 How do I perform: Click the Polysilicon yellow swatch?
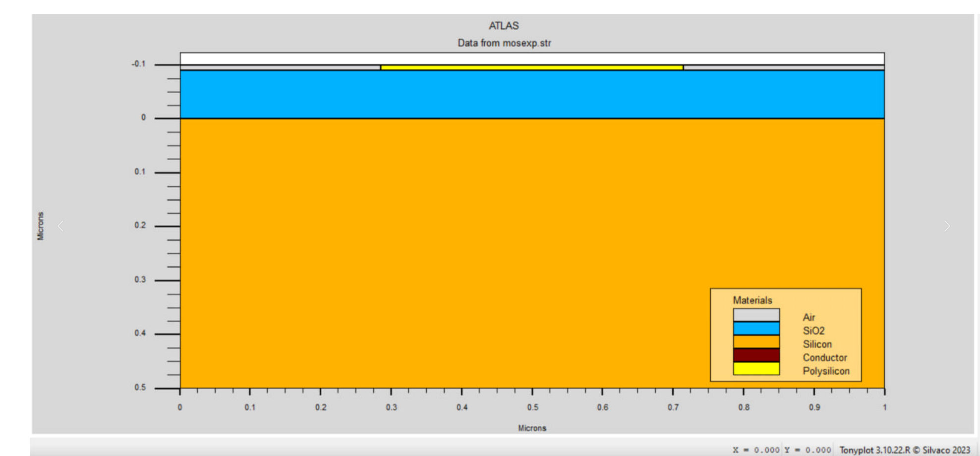(x=755, y=368)
